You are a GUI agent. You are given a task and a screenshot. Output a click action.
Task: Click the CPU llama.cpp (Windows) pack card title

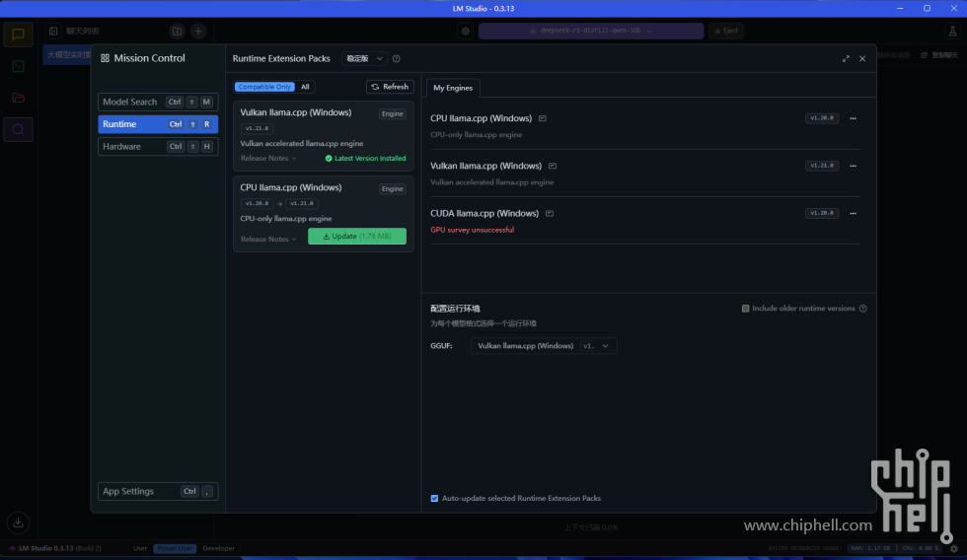(290, 188)
